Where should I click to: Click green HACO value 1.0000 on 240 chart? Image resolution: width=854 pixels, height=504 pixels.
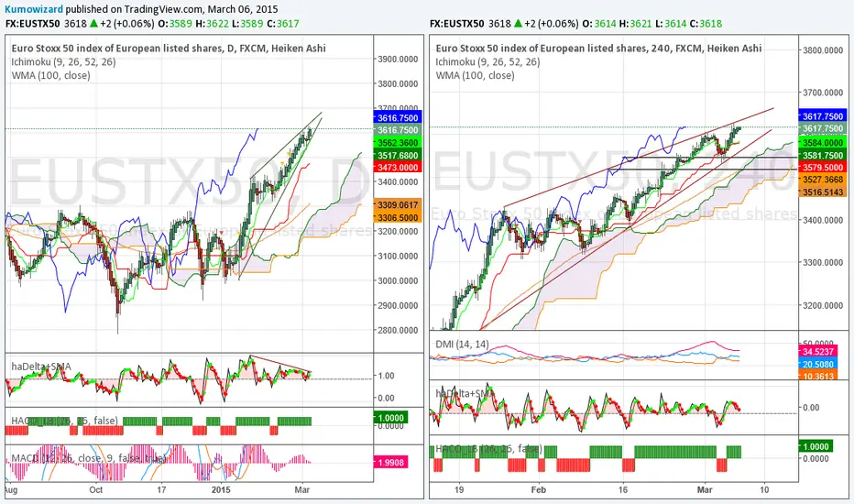tap(816, 446)
